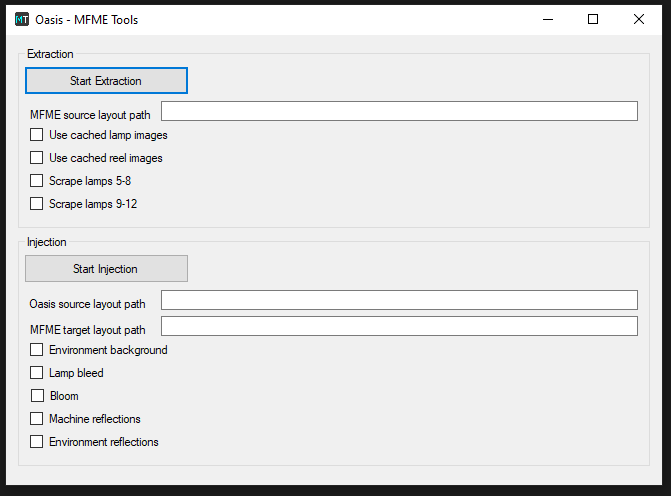This screenshot has width=671, height=496.
Task: Click the 'MFME source layout path' label
Action: [x=90, y=115]
